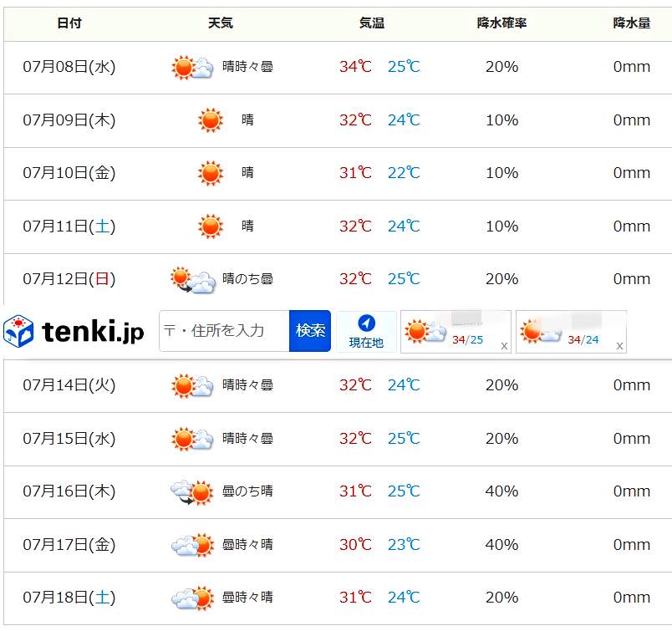Open the saved location card showing 34/25

click(x=456, y=332)
